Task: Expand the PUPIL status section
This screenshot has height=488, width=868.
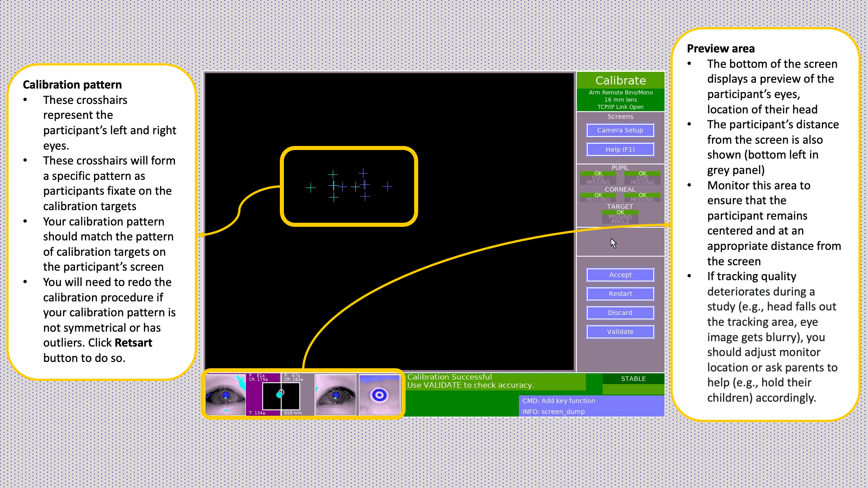Action: tap(620, 167)
